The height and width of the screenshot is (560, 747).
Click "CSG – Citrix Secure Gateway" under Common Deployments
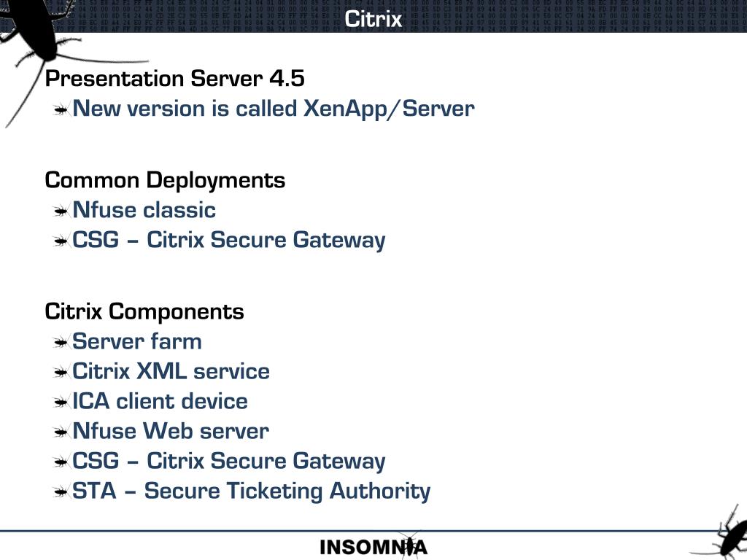pos(228,241)
